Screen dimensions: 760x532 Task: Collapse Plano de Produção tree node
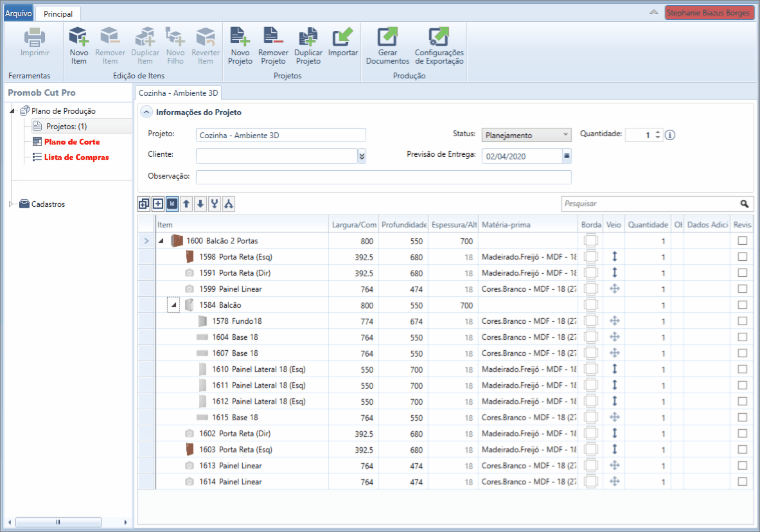12,111
